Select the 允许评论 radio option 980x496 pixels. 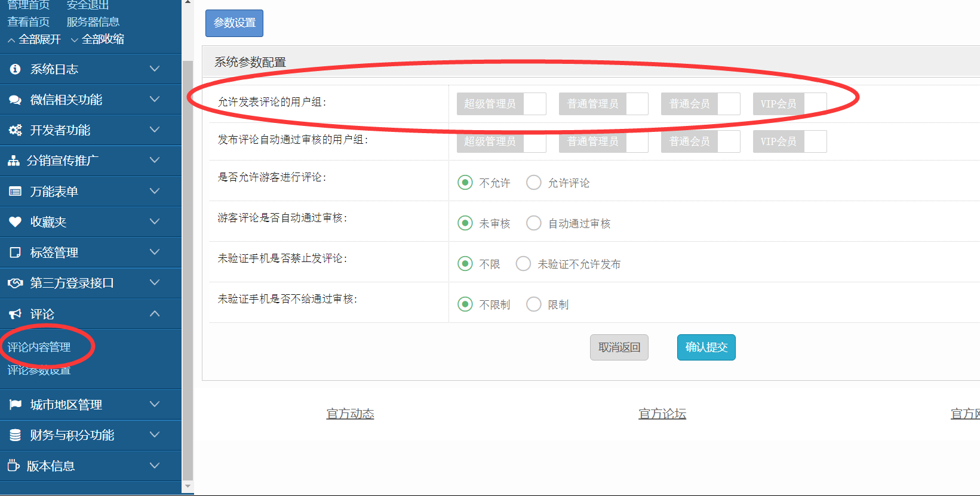[x=534, y=183]
